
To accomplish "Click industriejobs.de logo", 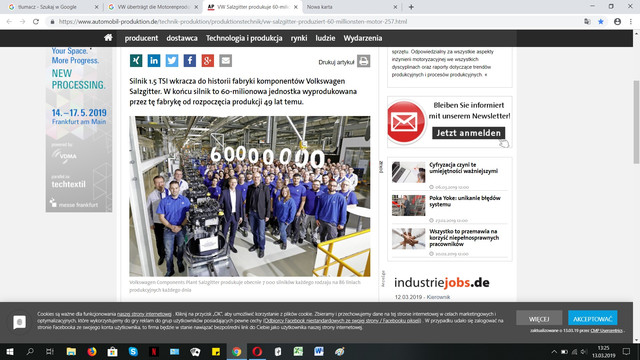I will coord(442,282).
